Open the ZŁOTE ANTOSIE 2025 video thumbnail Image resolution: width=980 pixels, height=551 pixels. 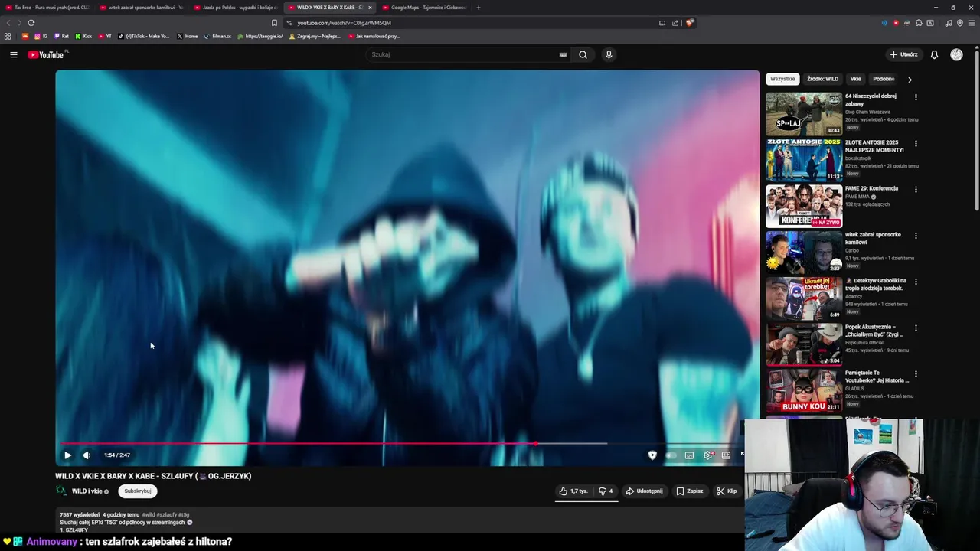tap(804, 159)
